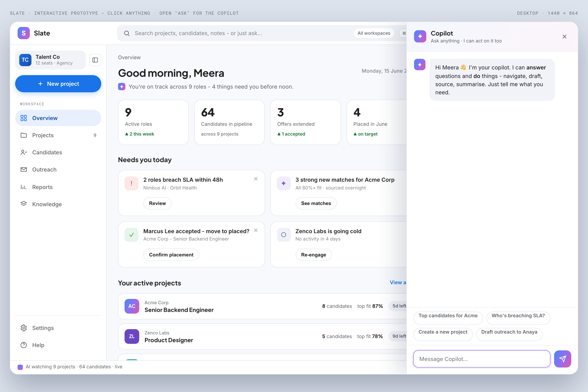Viewport: 588px width, 392px height.
Task: Click the red SLA alert icon
Action: pos(131,183)
